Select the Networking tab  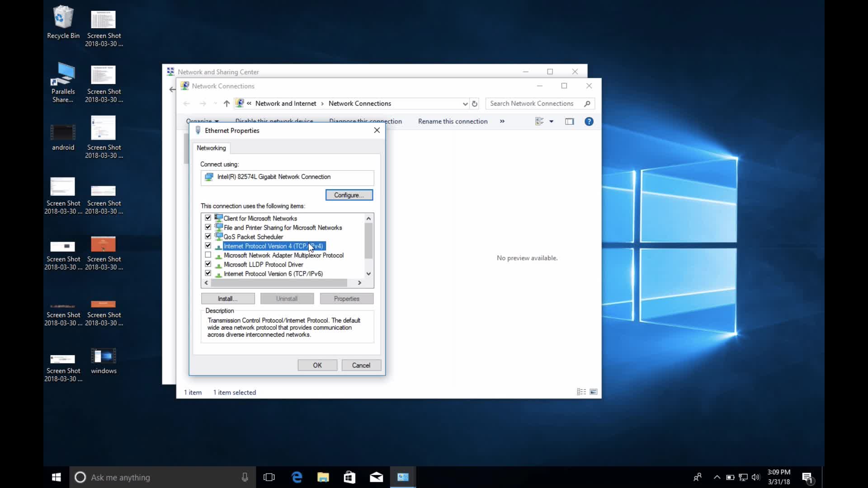[x=211, y=148]
